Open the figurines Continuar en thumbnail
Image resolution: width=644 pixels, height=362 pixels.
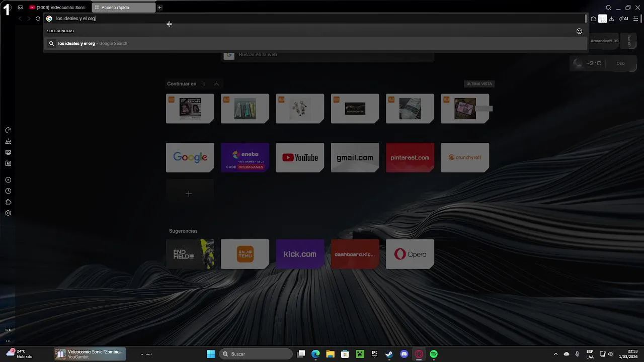300,109
